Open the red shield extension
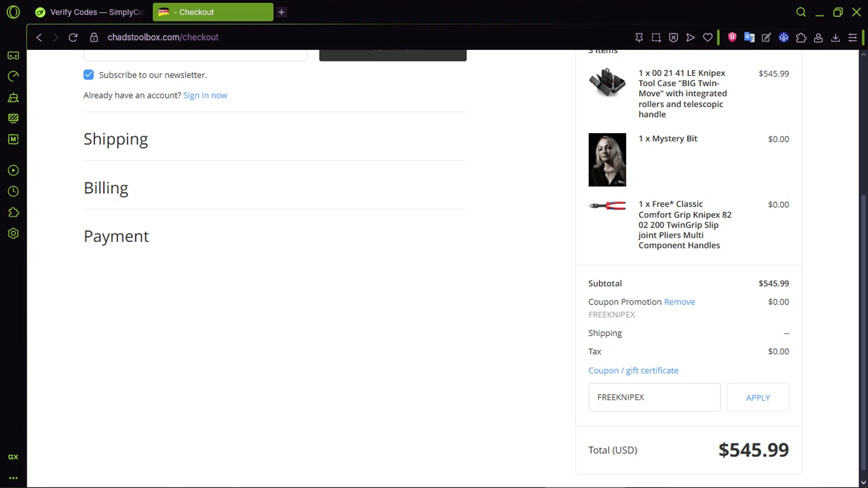The width and height of the screenshot is (868, 488). coord(732,37)
